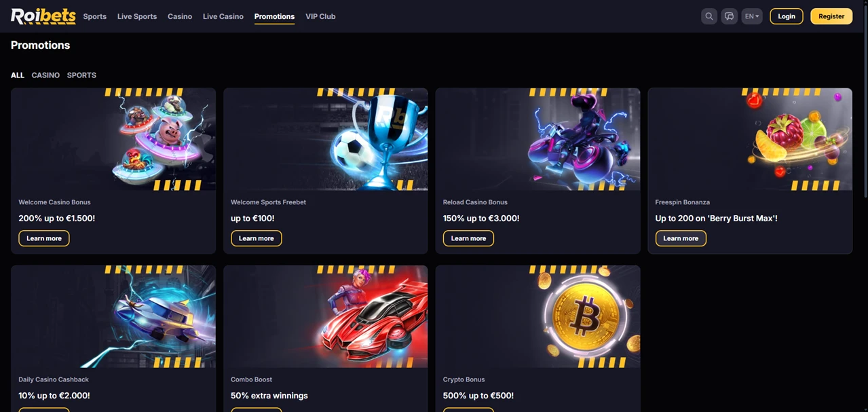This screenshot has width=868, height=412.
Task: Open the Bitcoin Crypto Bonus image
Action: pos(537,316)
